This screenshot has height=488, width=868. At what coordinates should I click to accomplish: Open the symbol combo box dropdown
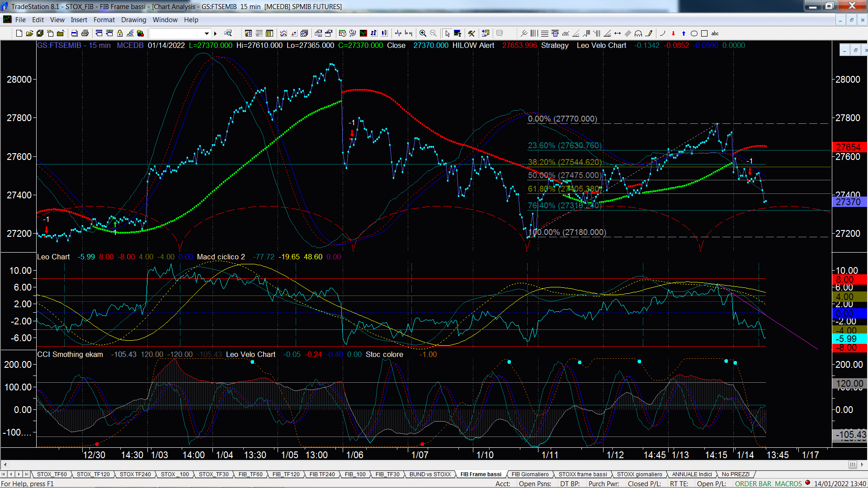click(x=207, y=33)
